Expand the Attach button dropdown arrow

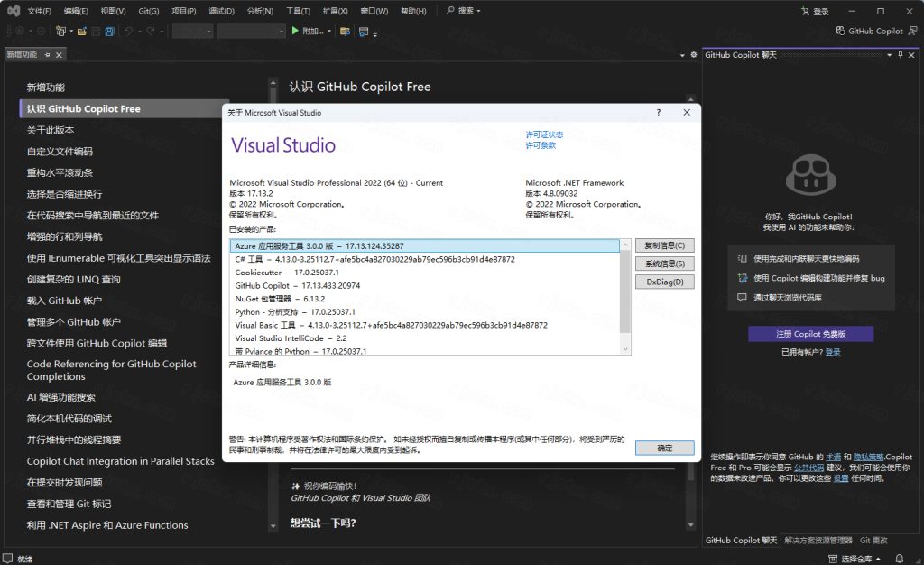(x=328, y=32)
